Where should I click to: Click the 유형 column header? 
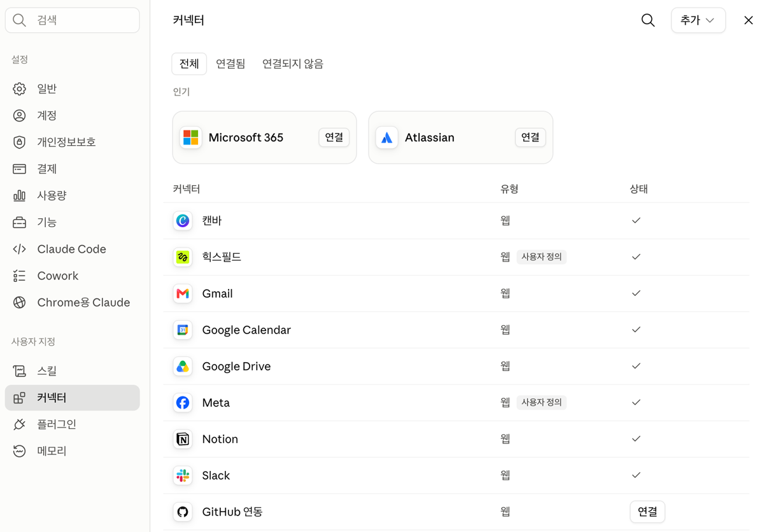click(x=509, y=189)
